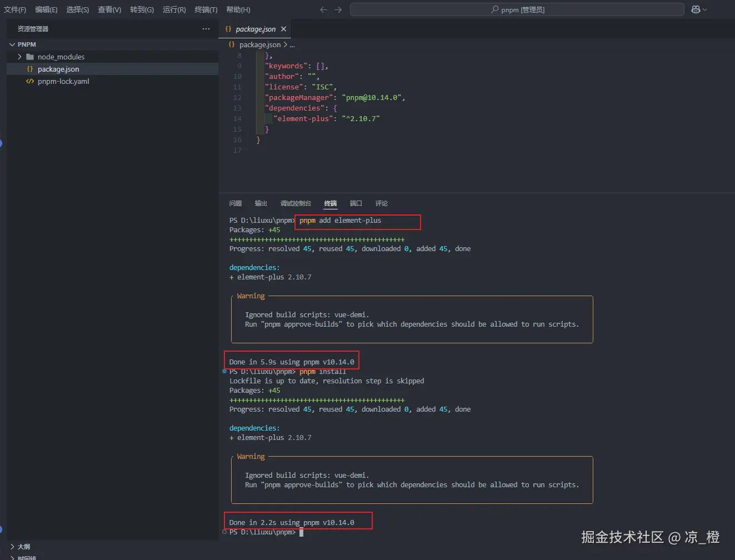Image resolution: width=735 pixels, height=560 pixels.
Task: Go back with the left arrow
Action: coord(324,9)
